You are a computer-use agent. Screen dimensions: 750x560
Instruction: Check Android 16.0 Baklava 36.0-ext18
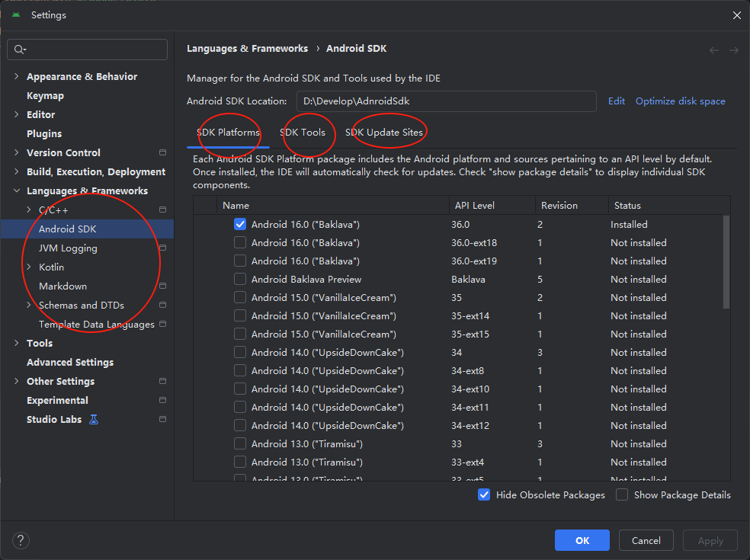240,242
